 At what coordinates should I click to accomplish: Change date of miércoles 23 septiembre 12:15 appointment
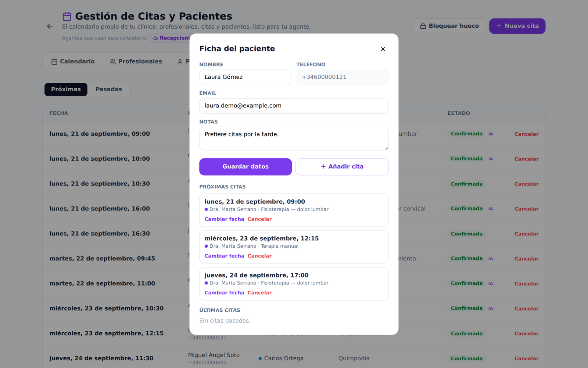[x=224, y=256]
